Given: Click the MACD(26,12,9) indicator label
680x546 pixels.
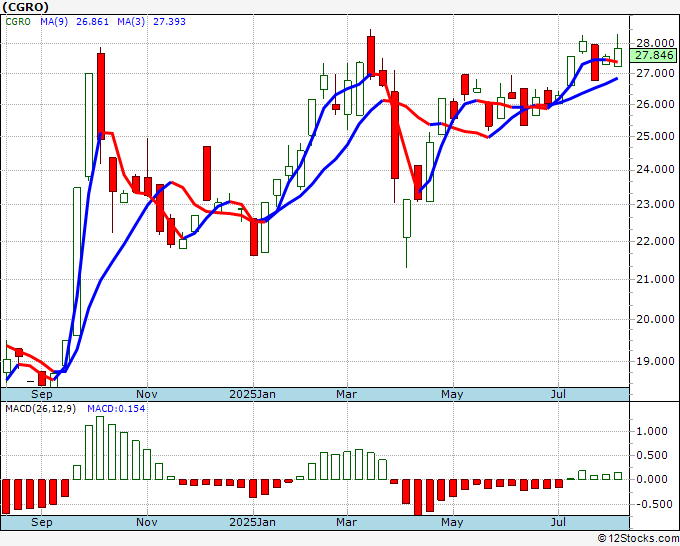Looking at the screenshot, I should tap(40, 409).
